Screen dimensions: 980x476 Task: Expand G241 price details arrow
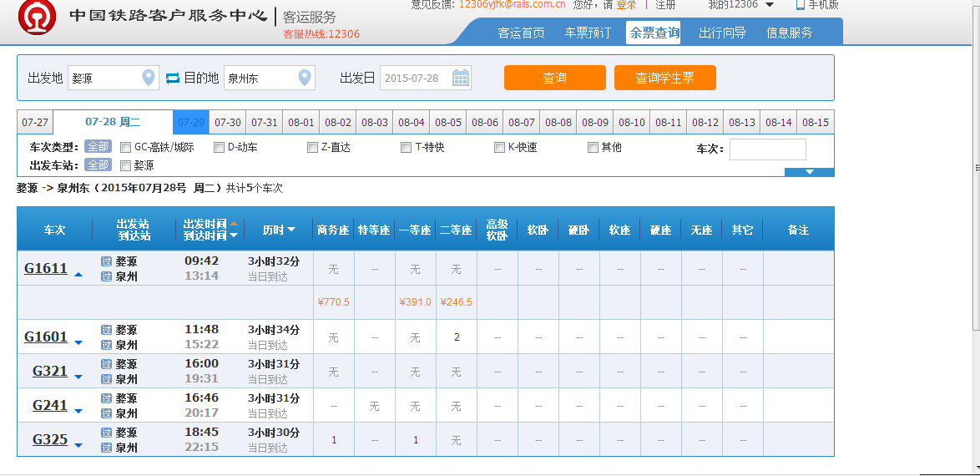tap(78, 412)
